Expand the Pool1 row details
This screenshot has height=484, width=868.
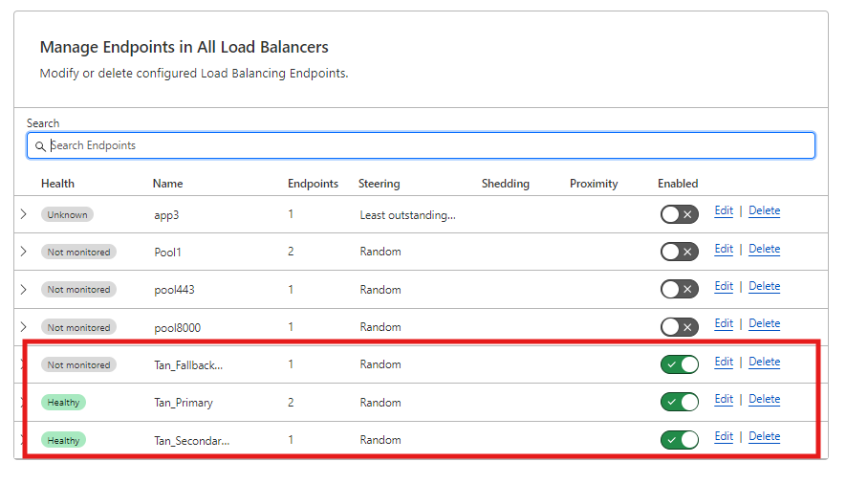click(x=24, y=252)
